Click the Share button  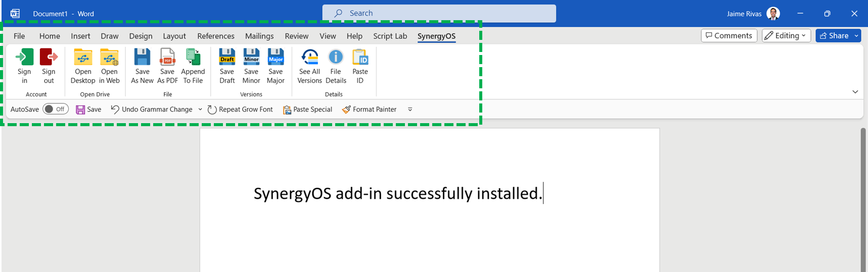pyautogui.click(x=834, y=35)
